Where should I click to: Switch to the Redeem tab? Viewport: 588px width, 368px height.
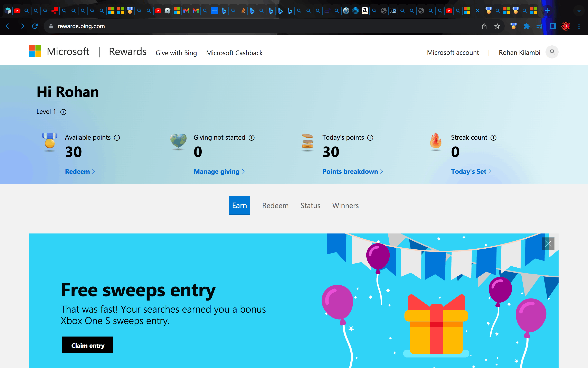click(275, 206)
